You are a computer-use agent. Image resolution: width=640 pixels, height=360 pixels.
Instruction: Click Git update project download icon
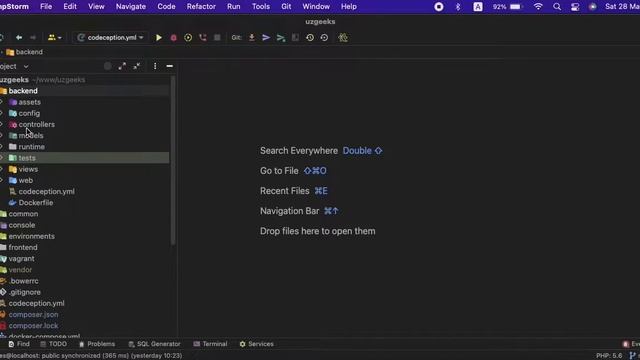click(251, 38)
